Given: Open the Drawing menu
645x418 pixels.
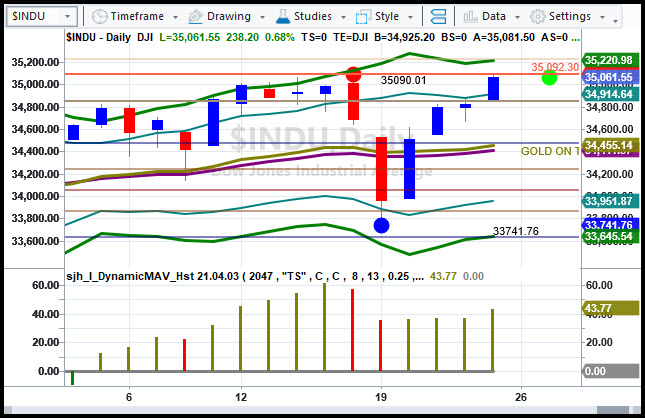Looking at the screenshot, I should point(227,16).
